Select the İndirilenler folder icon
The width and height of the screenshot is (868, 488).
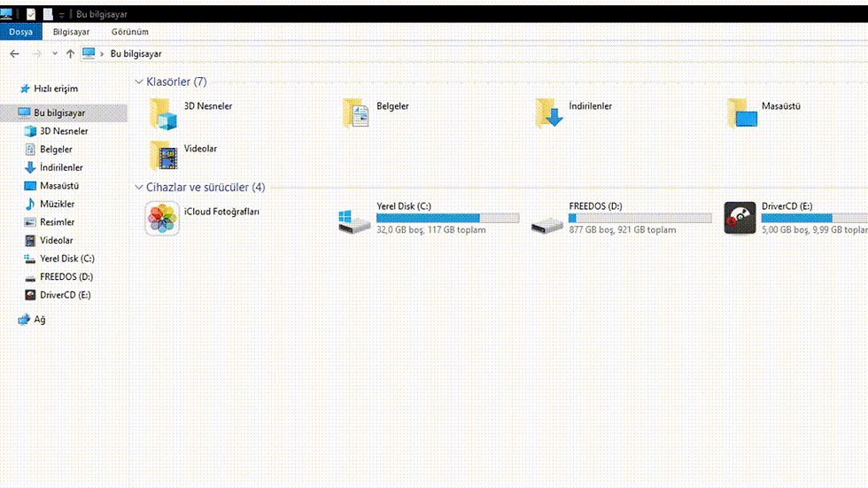click(548, 113)
